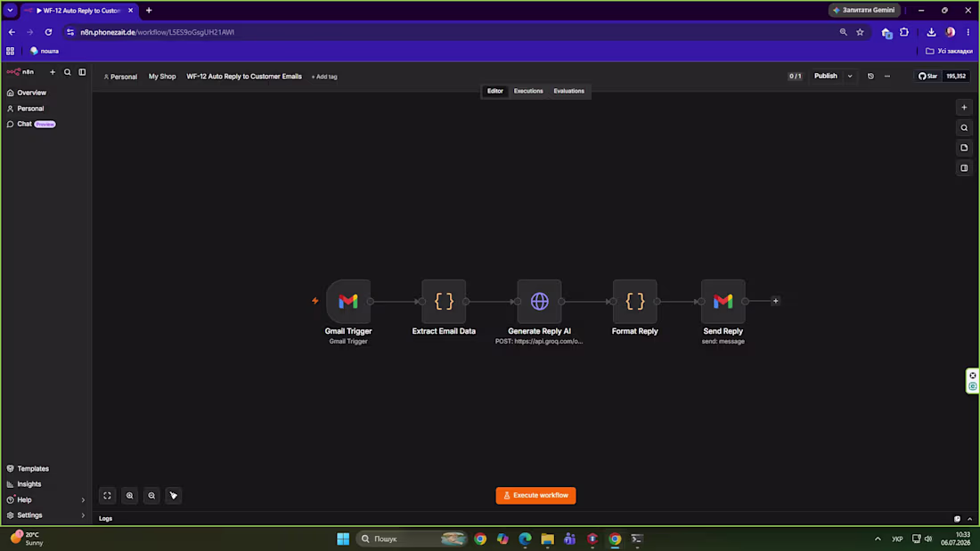Viewport: 980px width, 551px height.
Task: Expand the Help submenu
Action: [83, 499]
